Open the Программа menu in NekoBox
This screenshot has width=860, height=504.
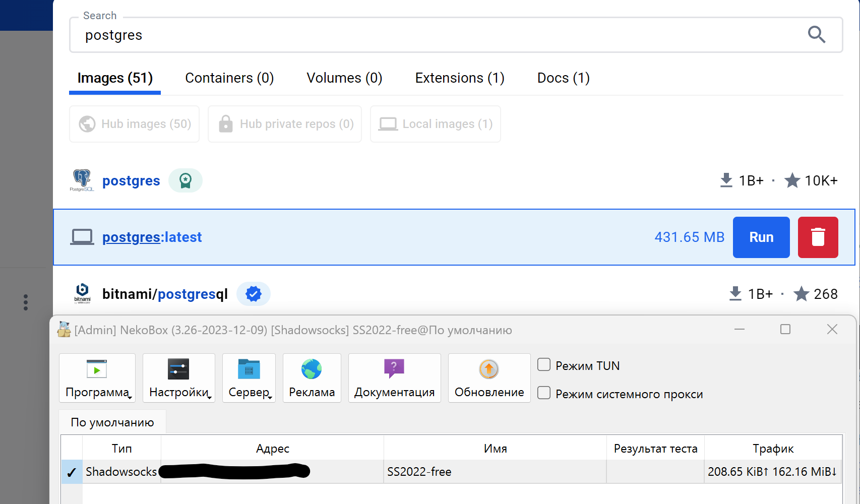[x=97, y=378]
